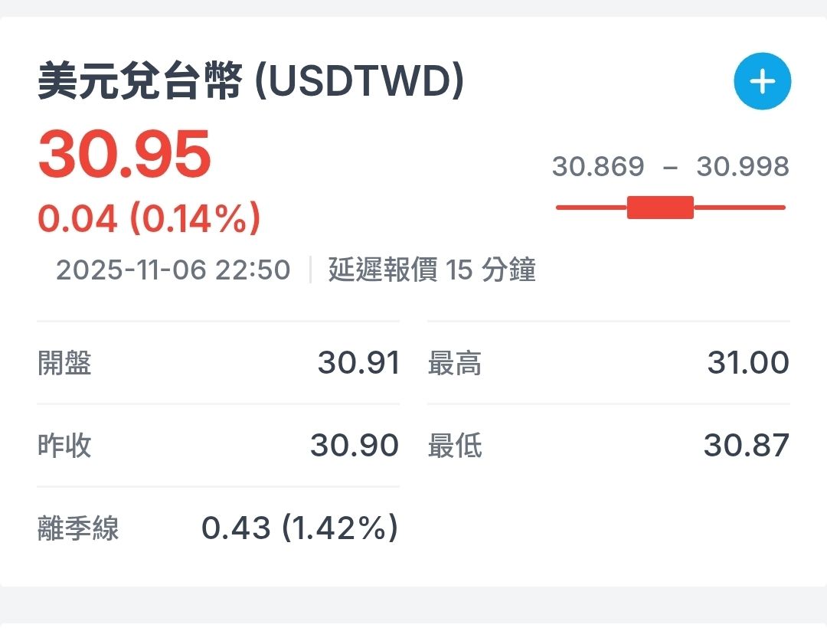Select the 離季線 label
The image size is (827, 644).
pyautogui.click(x=78, y=528)
